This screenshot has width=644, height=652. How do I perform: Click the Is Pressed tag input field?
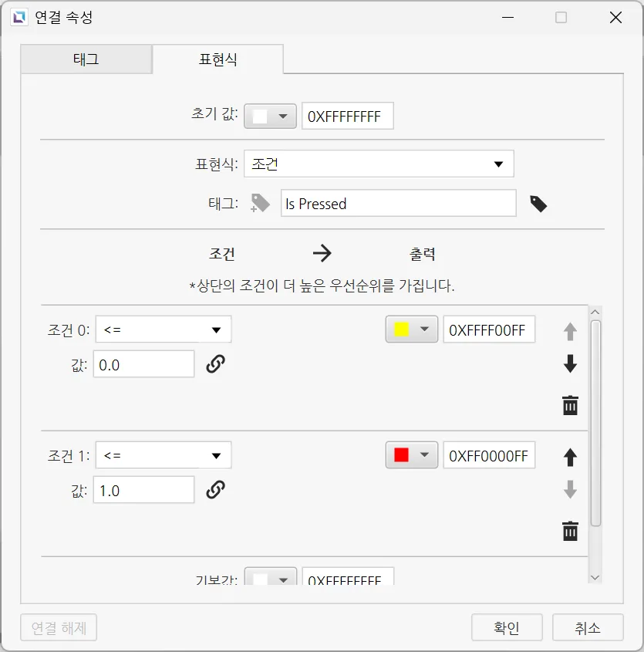tap(398, 204)
